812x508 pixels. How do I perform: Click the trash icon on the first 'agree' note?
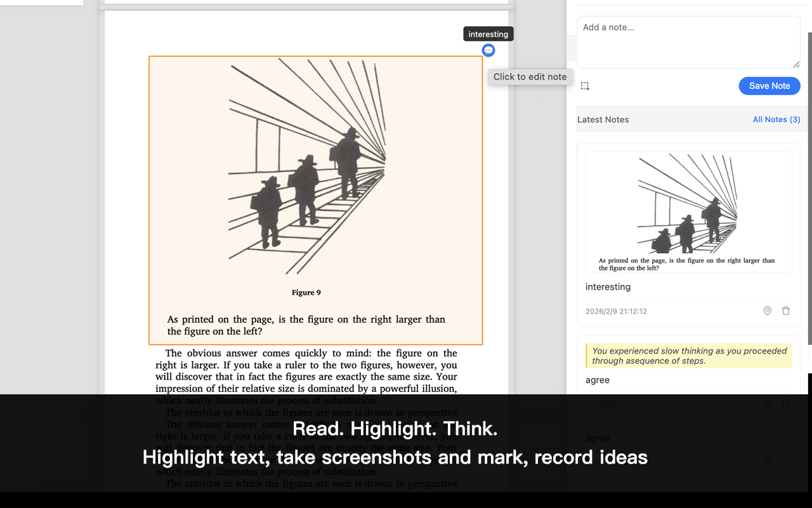[x=786, y=404]
